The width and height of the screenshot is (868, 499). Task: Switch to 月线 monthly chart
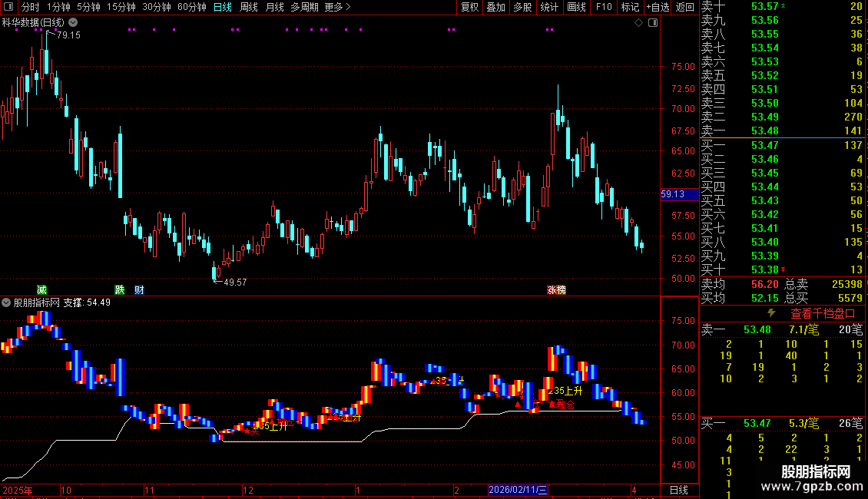(x=274, y=7)
